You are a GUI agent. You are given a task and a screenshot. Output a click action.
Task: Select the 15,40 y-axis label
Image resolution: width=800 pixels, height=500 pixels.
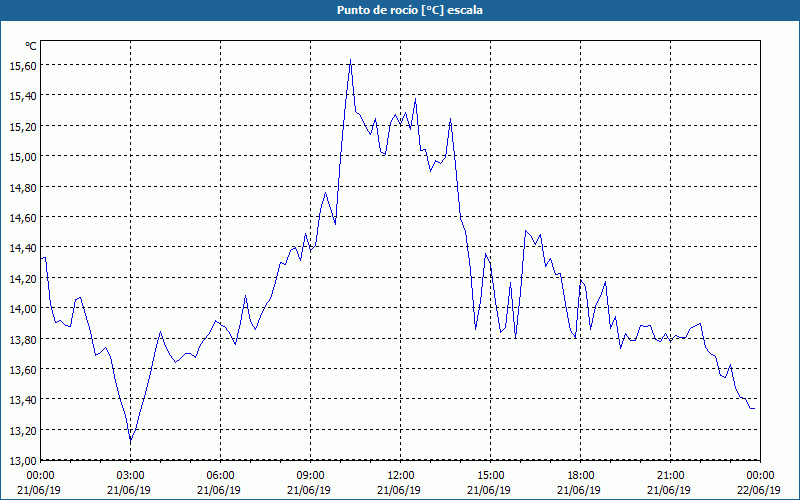tap(23, 95)
